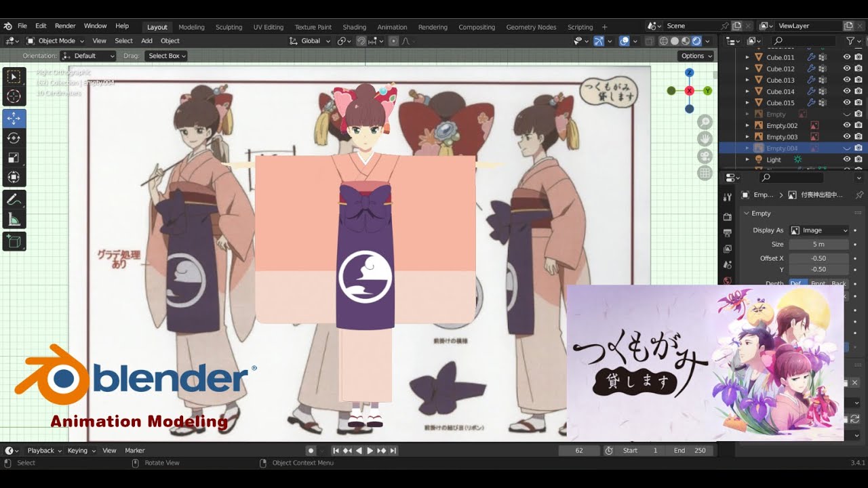Jump to the timeline end frame
Viewport: 868px width, 488px height.
(x=393, y=451)
